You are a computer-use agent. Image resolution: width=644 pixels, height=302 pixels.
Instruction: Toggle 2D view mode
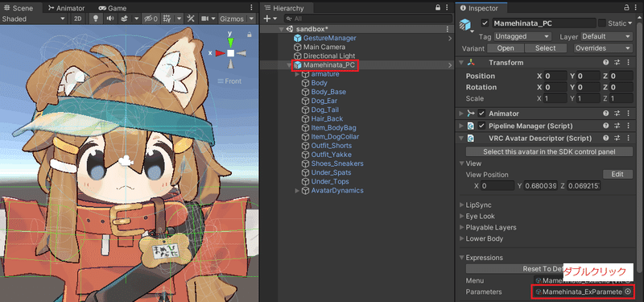(x=77, y=19)
